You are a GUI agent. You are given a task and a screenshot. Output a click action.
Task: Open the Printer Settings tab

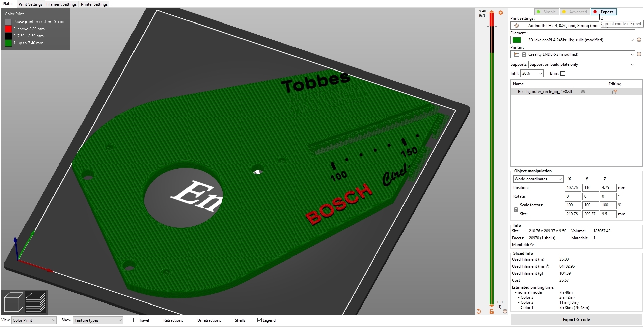coord(94,4)
